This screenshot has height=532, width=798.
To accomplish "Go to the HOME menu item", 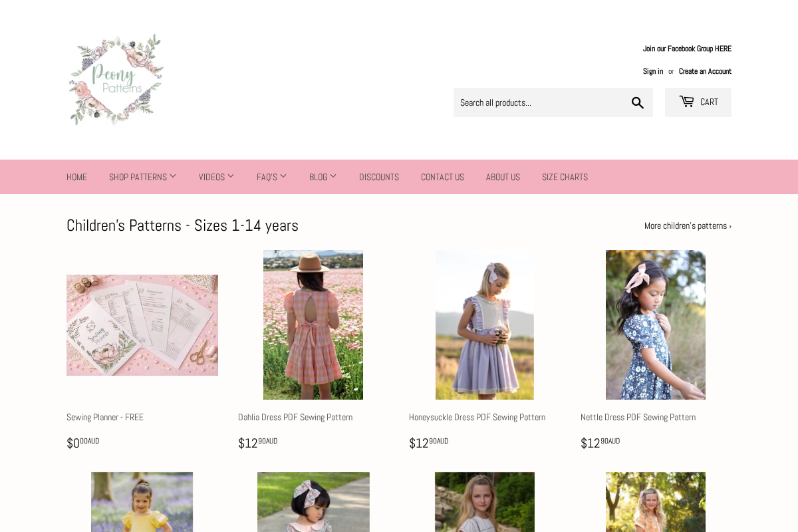I will click(76, 177).
